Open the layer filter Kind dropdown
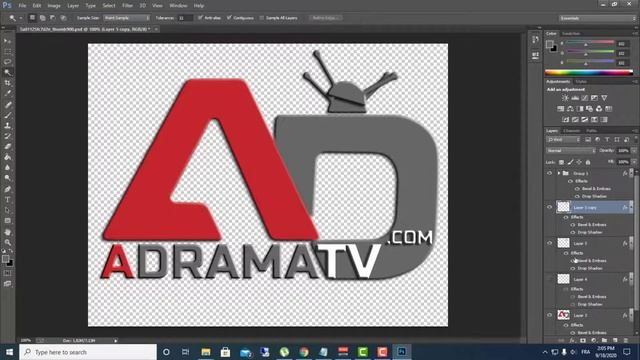 click(563, 140)
